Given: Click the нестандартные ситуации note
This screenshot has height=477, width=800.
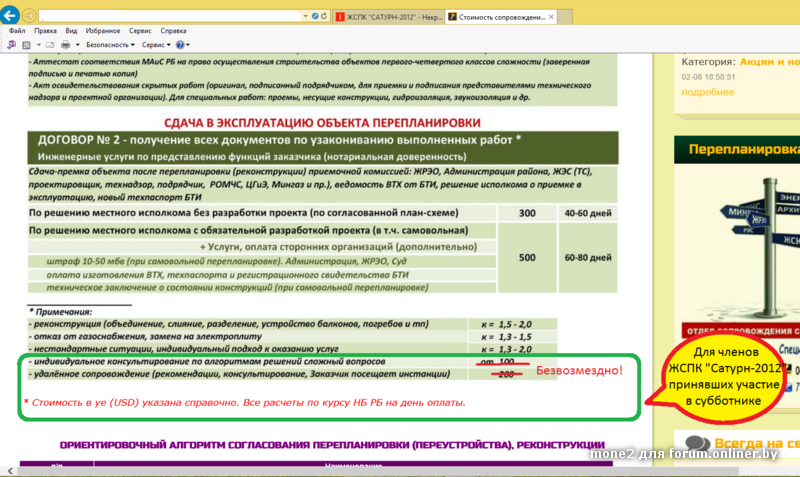Looking at the screenshot, I should point(184,349).
